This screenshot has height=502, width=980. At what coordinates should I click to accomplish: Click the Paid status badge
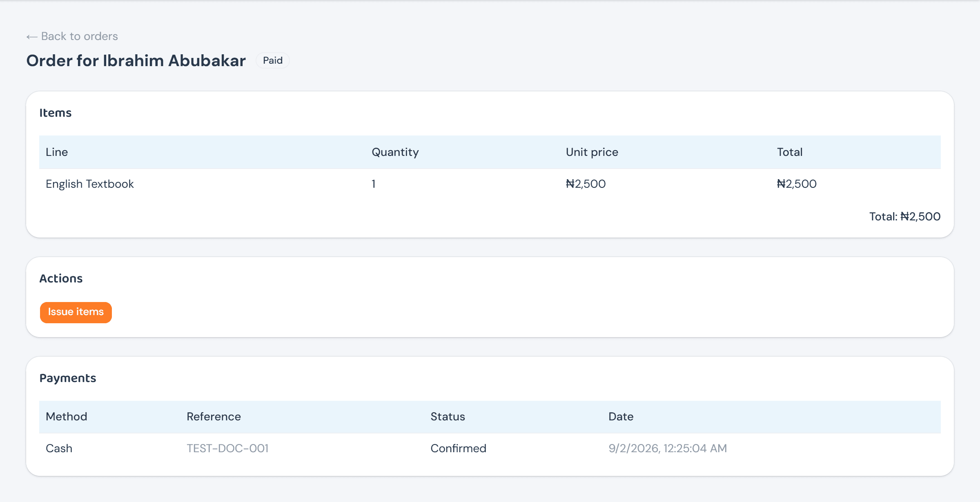273,60
